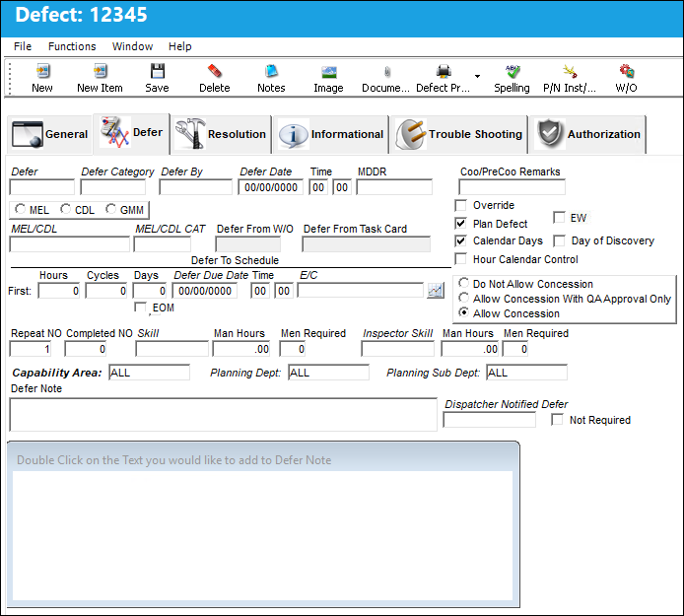Check the Not Required checkbox

click(557, 420)
